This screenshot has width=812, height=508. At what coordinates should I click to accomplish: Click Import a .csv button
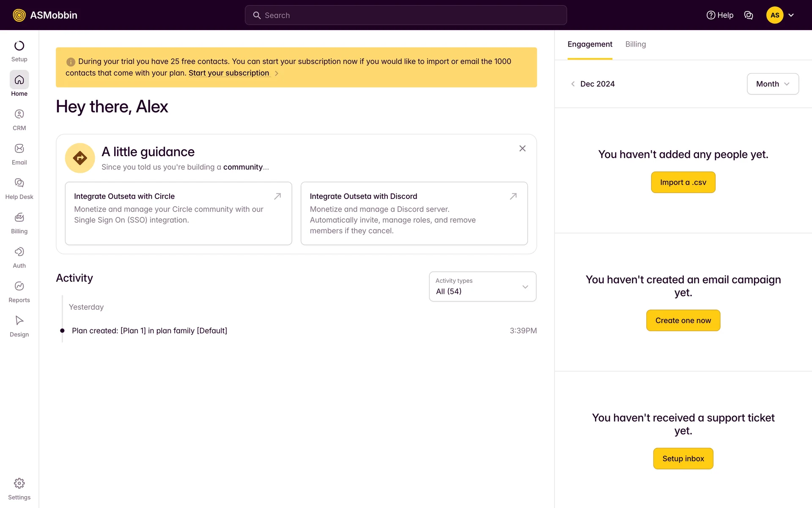click(x=683, y=182)
